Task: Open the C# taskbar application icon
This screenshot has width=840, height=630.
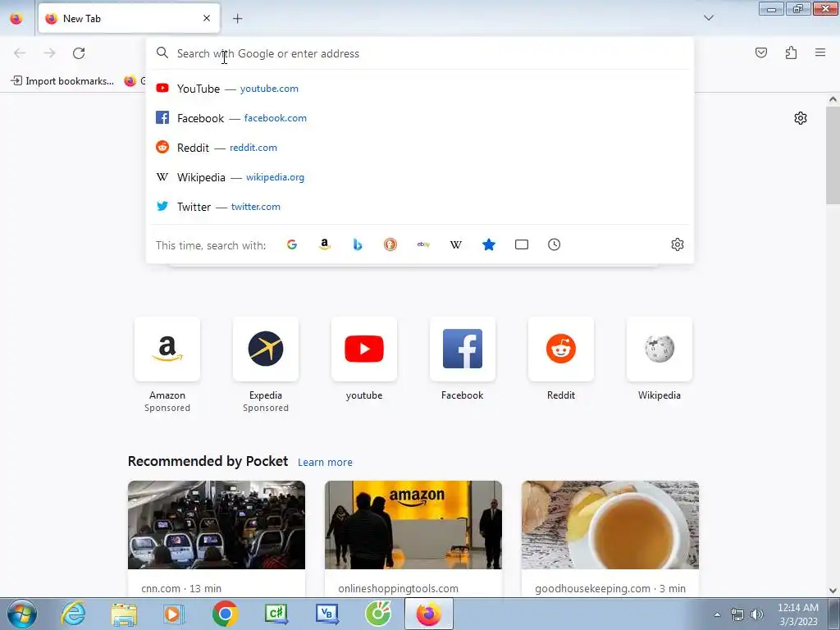Action: 276,614
